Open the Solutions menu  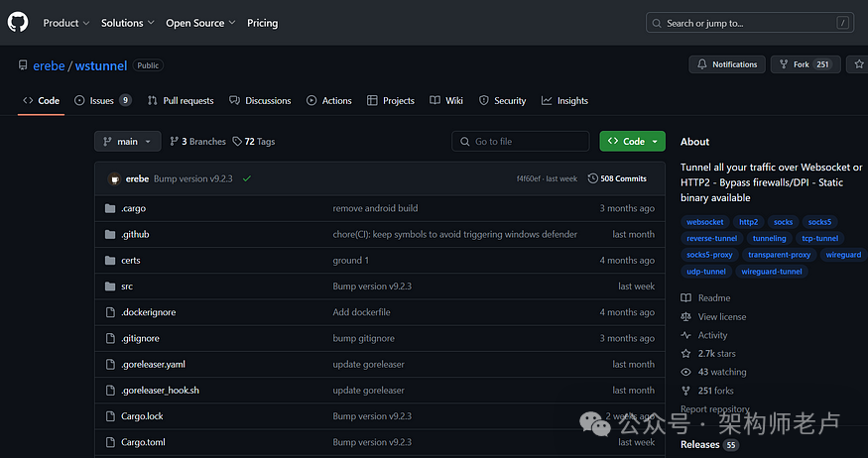click(x=127, y=23)
